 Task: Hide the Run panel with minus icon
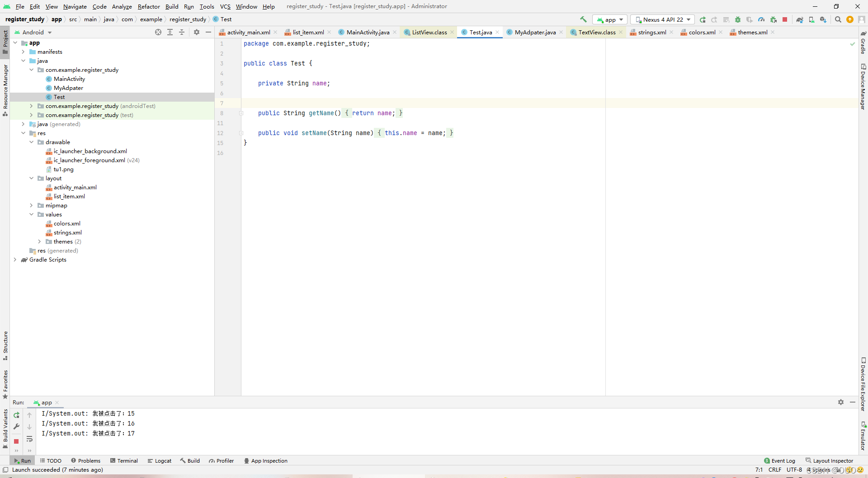pos(853,402)
